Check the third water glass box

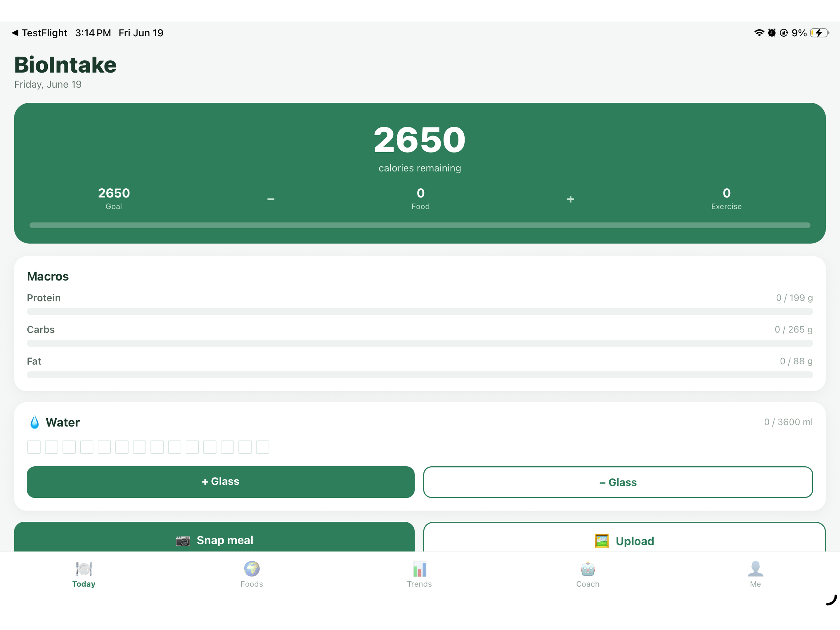coord(69,447)
